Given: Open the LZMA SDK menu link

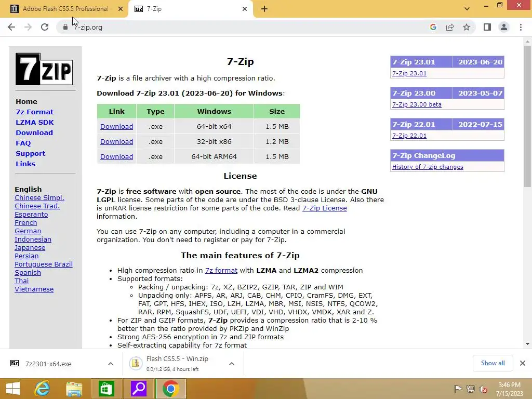Looking at the screenshot, I should tap(35, 122).
